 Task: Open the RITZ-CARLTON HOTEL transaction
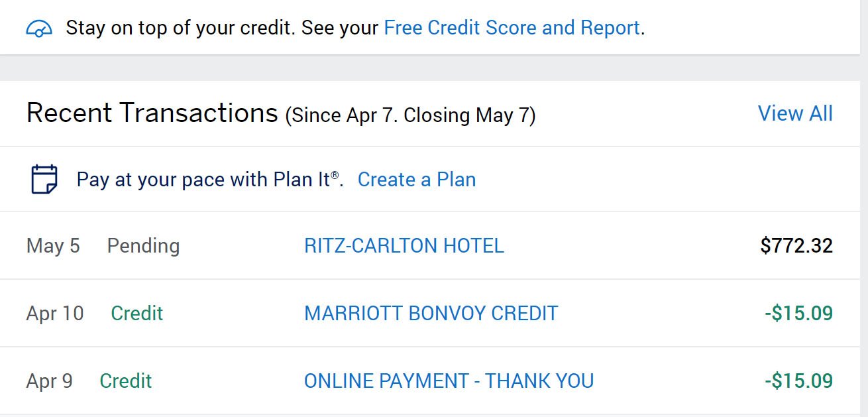point(404,246)
